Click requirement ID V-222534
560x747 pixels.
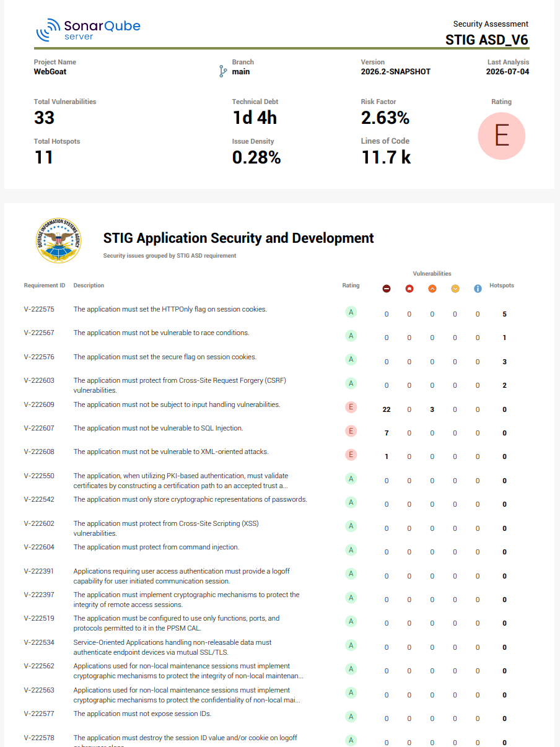(39, 642)
